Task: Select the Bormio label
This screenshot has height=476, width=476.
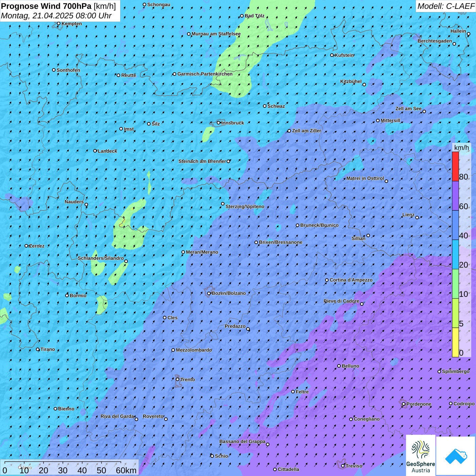Action: [x=78, y=295]
